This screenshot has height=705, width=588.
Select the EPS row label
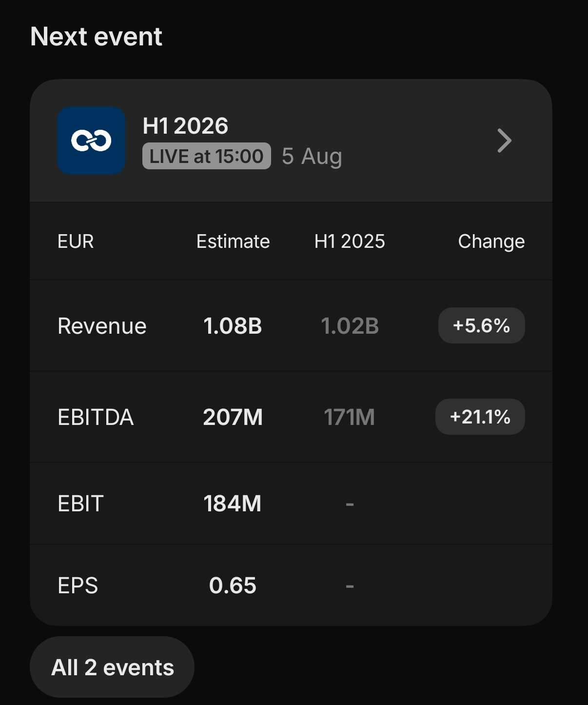point(78,585)
